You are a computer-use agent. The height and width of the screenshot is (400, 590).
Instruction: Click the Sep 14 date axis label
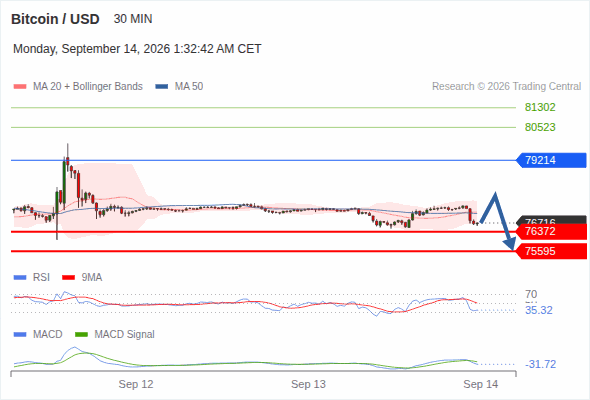click(x=481, y=384)
